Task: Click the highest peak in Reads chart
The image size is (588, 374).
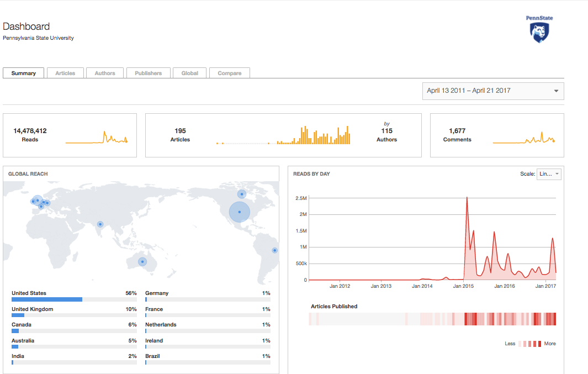Action: pyautogui.click(x=467, y=198)
